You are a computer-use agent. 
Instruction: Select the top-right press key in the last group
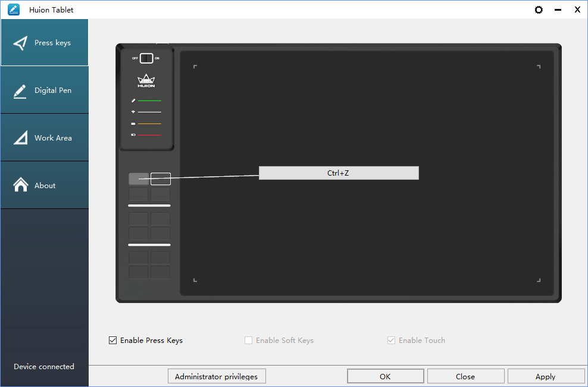coord(161,257)
